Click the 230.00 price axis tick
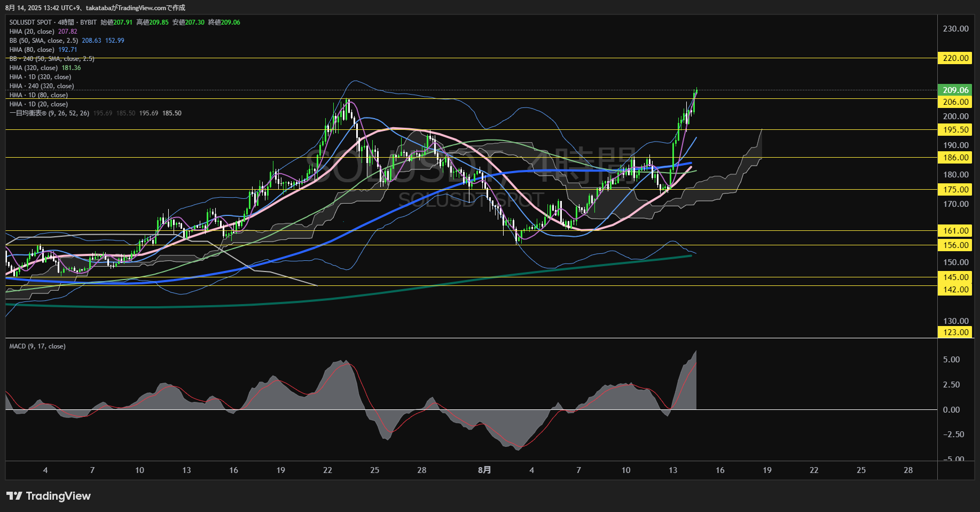Image resolution: width=980 pixels, height=512 pixels. click(x=955, y=29)
